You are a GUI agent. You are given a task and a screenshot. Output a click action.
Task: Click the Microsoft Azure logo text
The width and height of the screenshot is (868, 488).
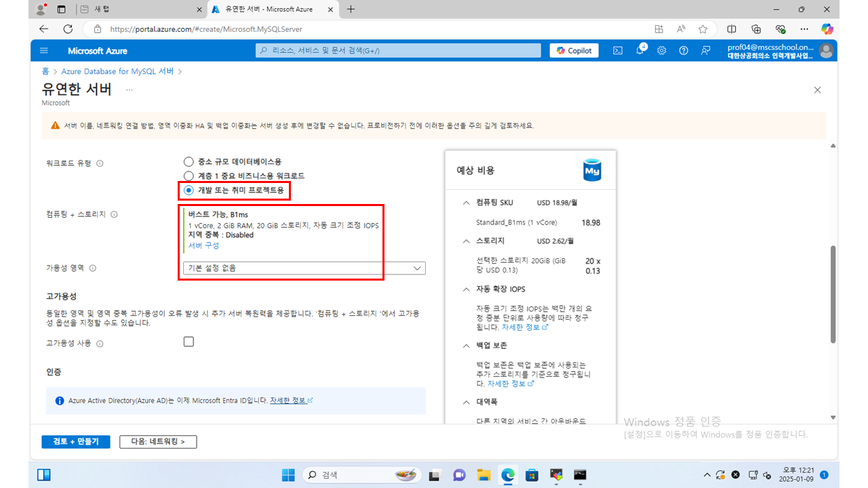coord(98,51)
